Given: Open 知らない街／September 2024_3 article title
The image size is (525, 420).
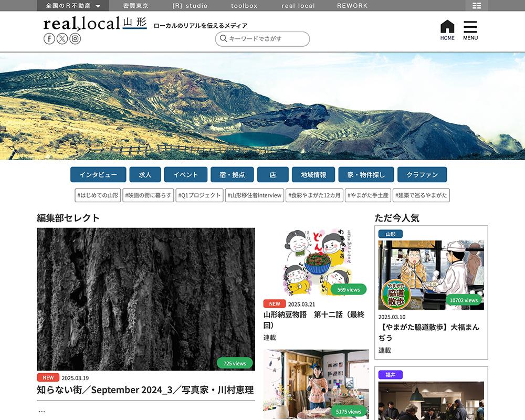Looking at the screenshot, I should coord(145,390).
